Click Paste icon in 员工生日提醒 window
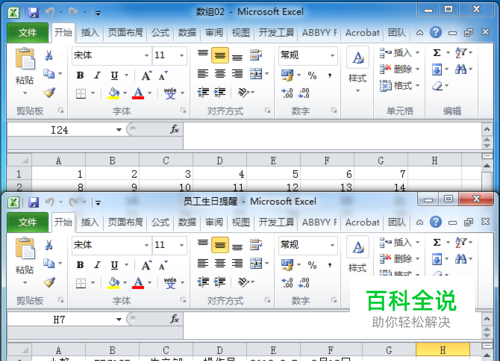 [x=25, y=248]
